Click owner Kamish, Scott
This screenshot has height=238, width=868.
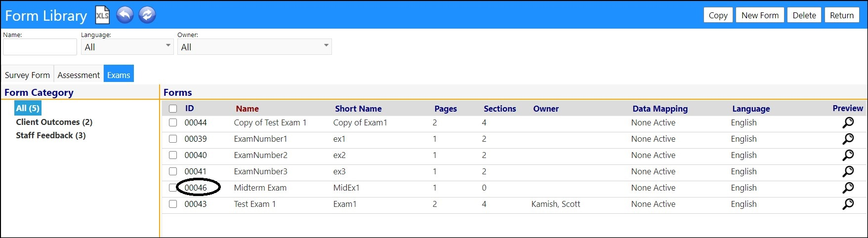click(x=556, y=204)
